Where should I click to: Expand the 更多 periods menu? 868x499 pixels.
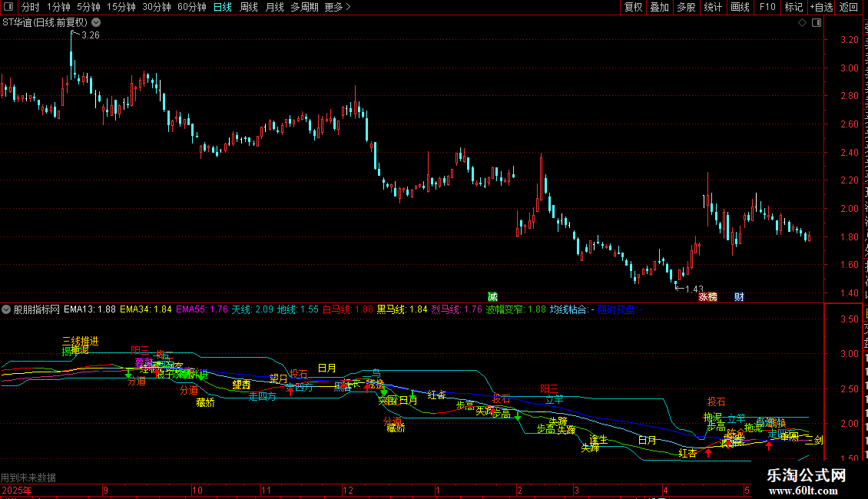coord(338,7)
